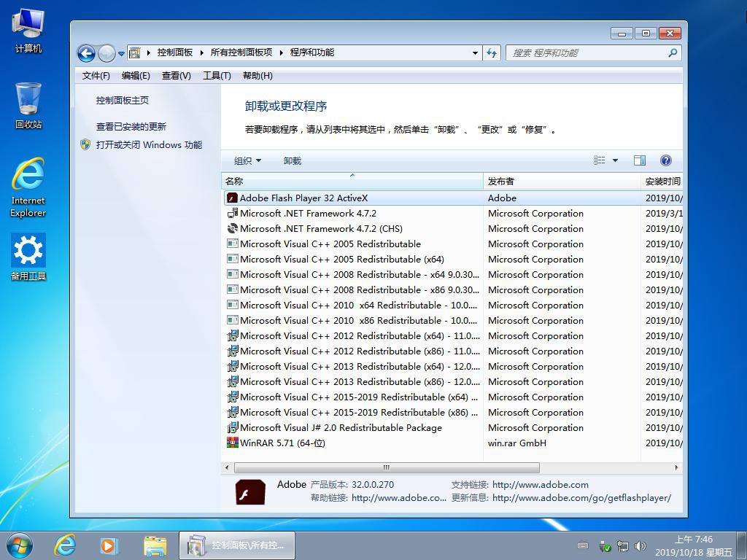Select Adobe Flash Player 32 ActiveX icon
Viewport: 747px width, 560px height.
click(x=233, y=198)
